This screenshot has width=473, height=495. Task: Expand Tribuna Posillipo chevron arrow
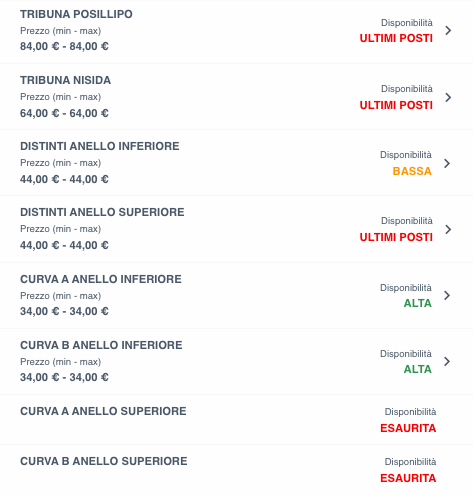pos(448,31)
